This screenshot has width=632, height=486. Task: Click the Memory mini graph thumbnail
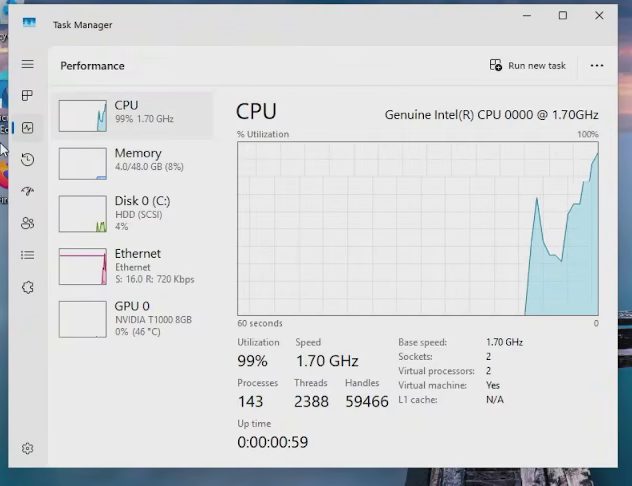click(83, 164)
